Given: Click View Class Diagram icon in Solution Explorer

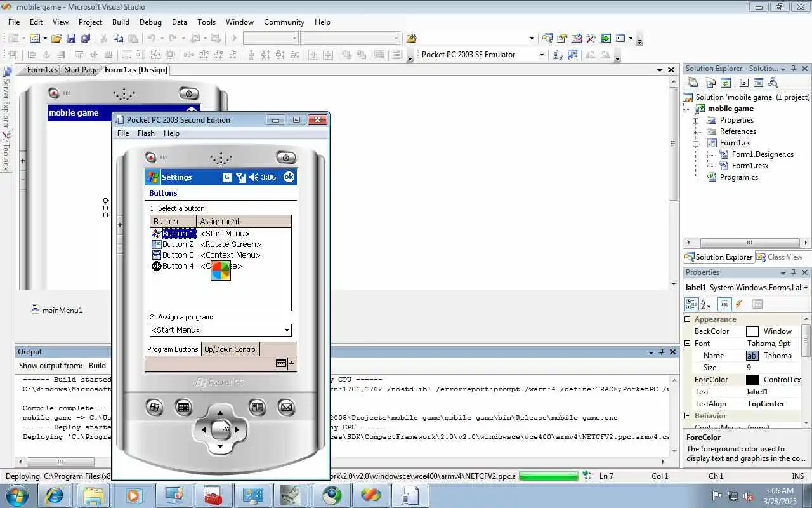Looking at the screenshot, I should 773,83.
